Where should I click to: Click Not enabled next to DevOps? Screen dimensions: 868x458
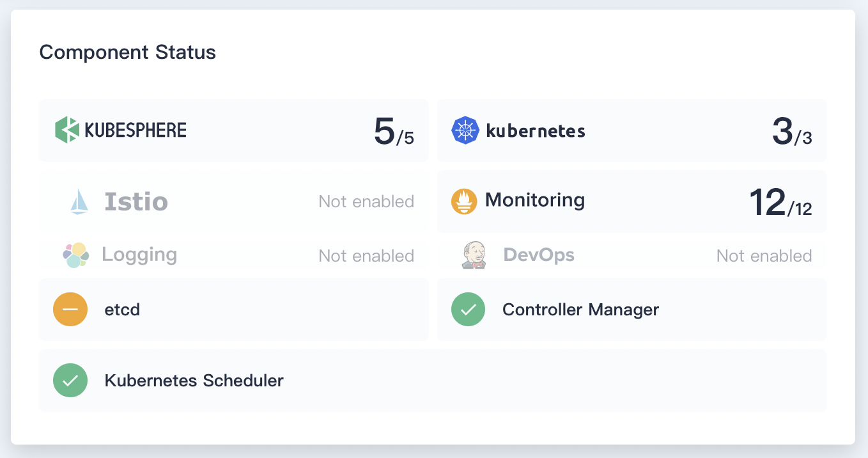point(764,255)
